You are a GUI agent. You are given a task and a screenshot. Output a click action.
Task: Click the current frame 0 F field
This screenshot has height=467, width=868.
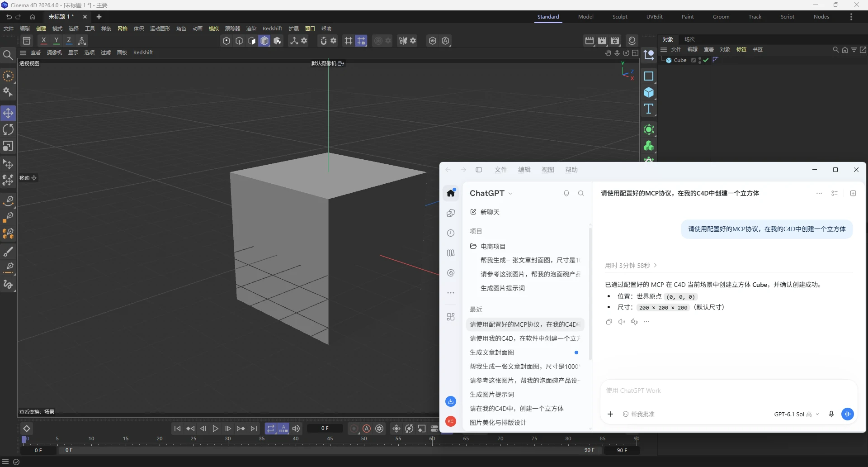[325, 428]
